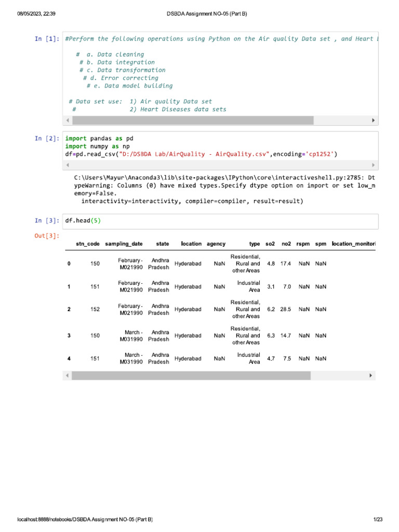This screenshot has height=532, width=399.
Task: Click the location column header
Action: click(x=191, y=244)
